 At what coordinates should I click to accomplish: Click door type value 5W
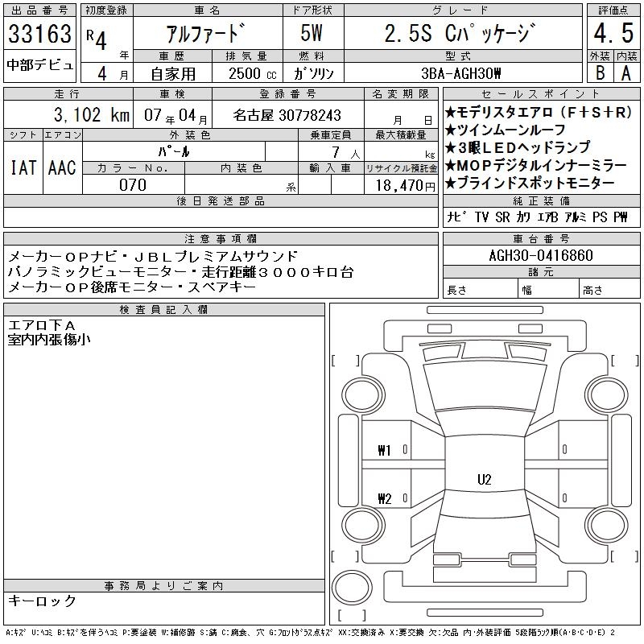(312, 33)
